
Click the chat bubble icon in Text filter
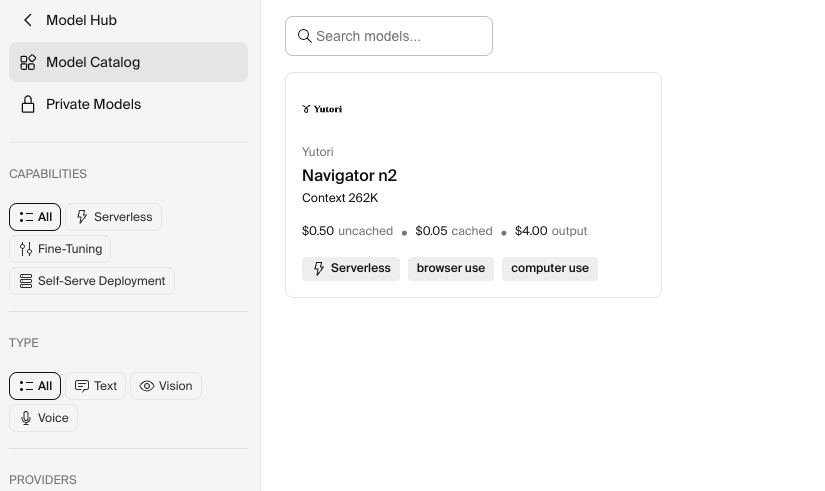82,386
